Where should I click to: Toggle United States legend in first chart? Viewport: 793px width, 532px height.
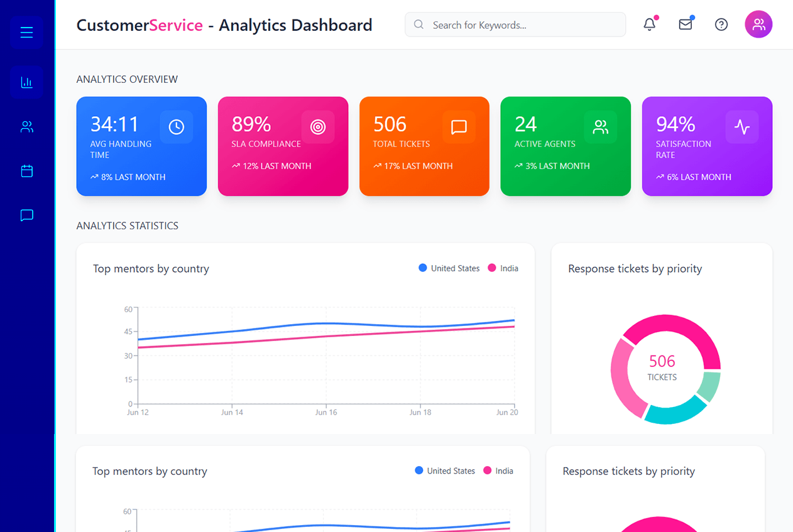tap(449, 268)
